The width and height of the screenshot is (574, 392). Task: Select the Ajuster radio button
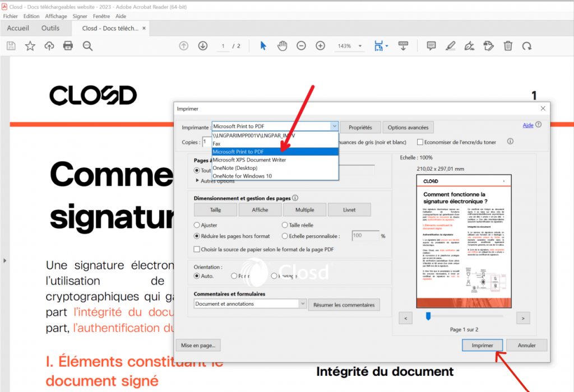(x=197, y=225)
